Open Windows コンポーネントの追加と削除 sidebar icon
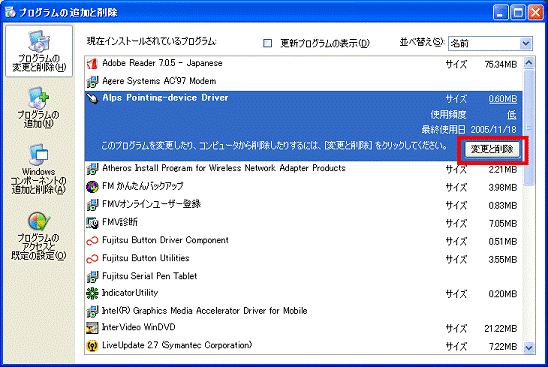 pos(39,169)
